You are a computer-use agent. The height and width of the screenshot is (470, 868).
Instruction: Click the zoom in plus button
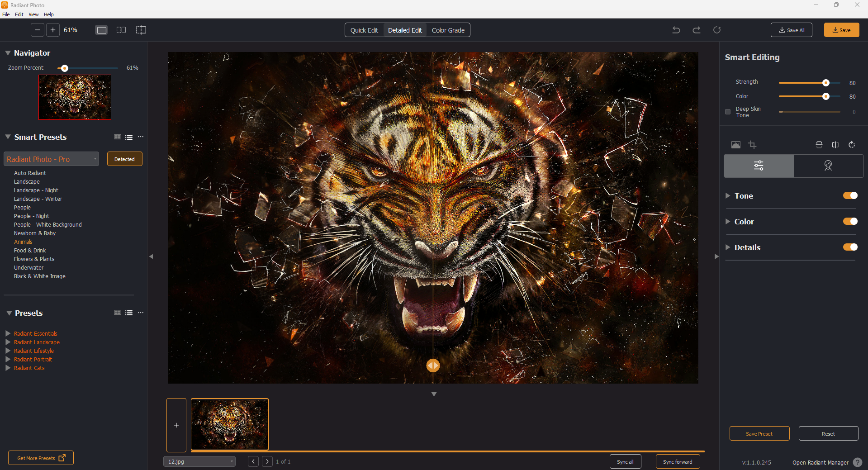[x=53, y=30]
